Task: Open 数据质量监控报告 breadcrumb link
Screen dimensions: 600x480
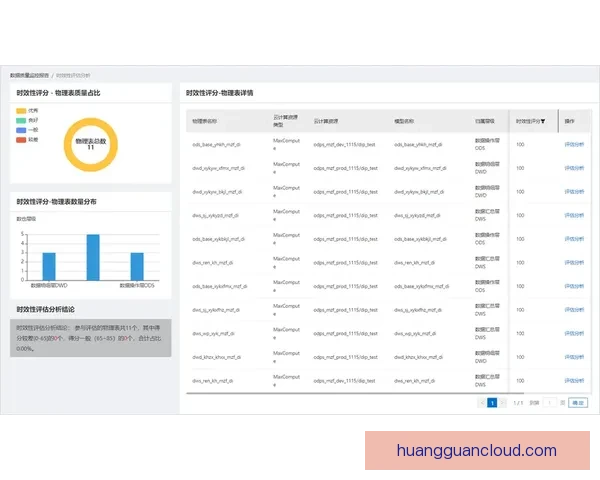Action: pyautogui.click(x=30, y=75)
